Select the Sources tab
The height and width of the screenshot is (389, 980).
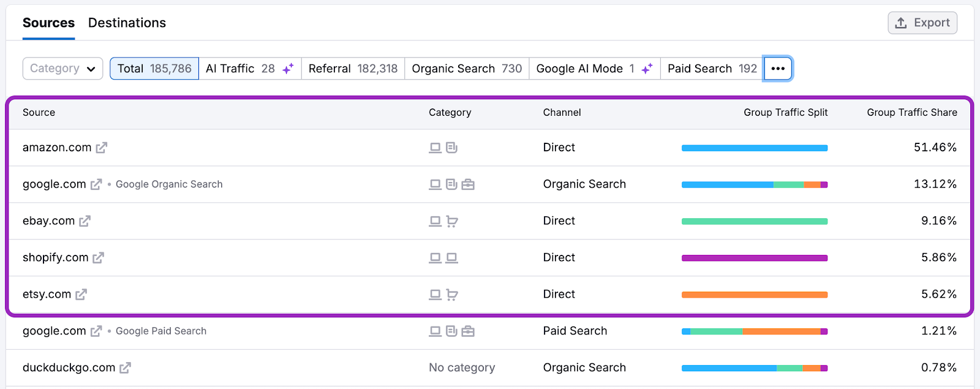48,23
